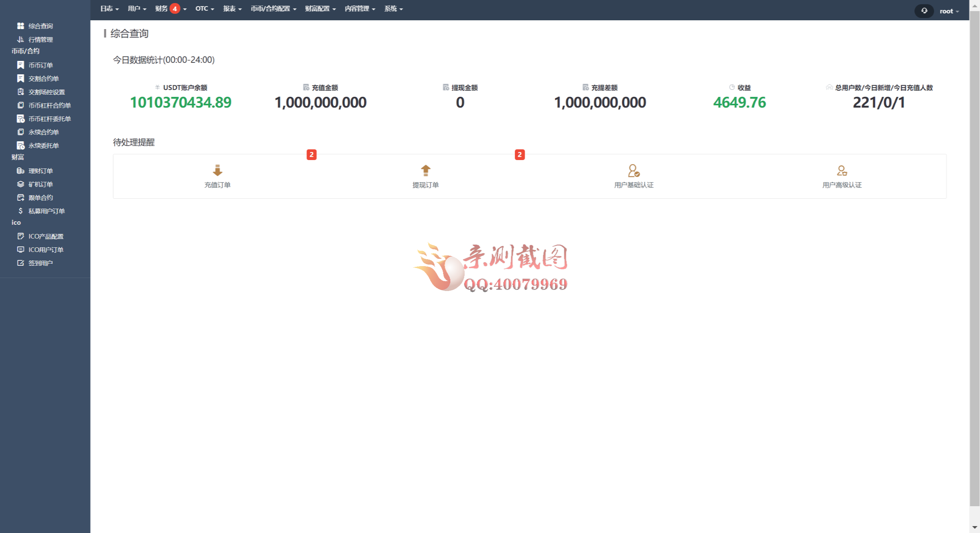The width and height of the screenshot is (980, 533).
Task: Open ICO产品配置 in sidebar
Action: [x=46, y=236]
